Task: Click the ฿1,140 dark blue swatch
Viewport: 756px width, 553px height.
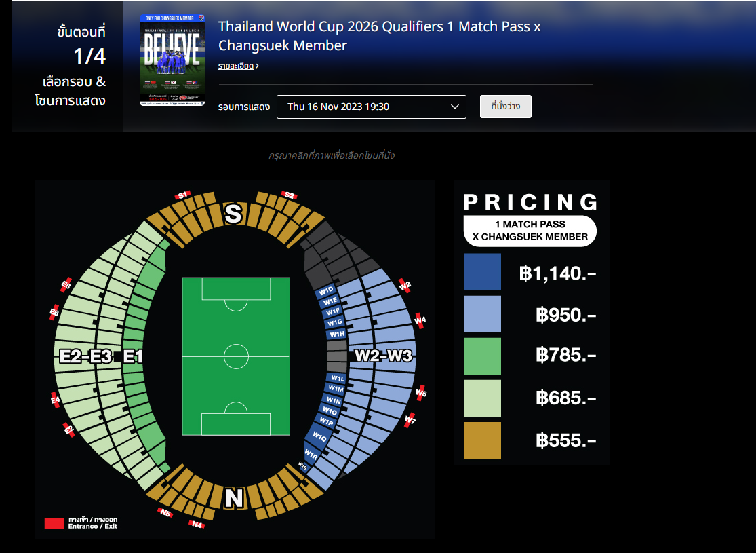Action: click(482, 271)
